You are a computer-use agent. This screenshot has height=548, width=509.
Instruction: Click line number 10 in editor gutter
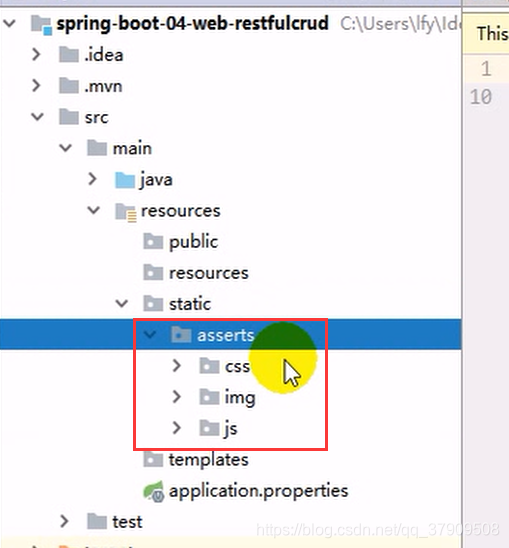click(481, 97)
